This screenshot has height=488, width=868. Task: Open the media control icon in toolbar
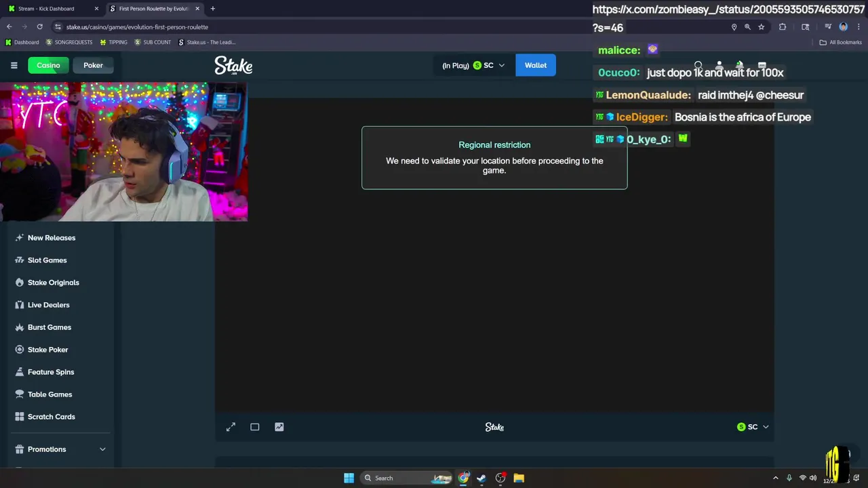pyautogui.click(x=828, y=27)
